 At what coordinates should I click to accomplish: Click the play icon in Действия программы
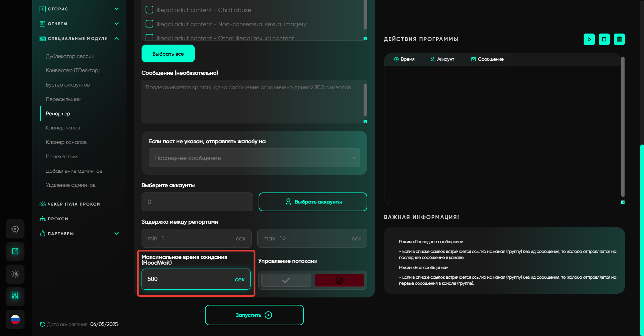tap(589, 39)
